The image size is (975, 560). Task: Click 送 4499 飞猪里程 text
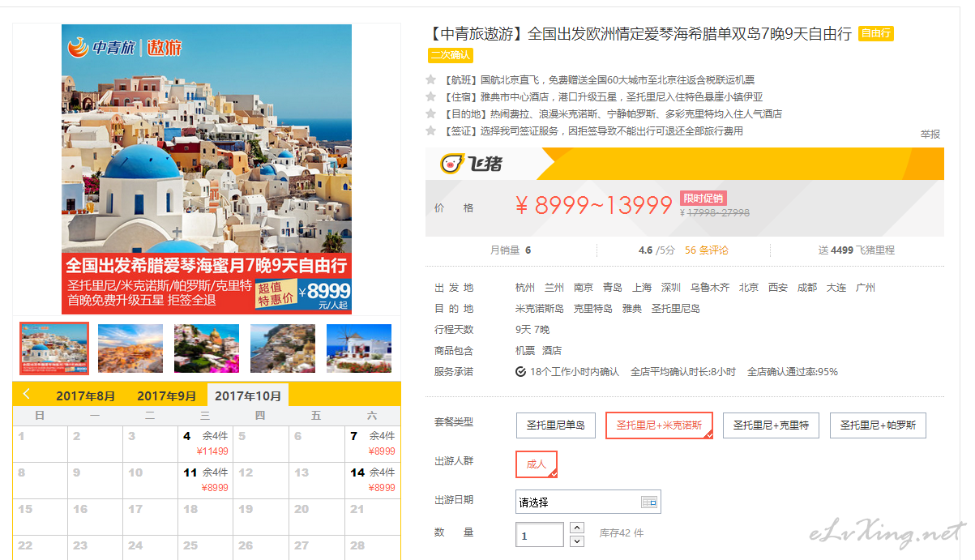[x=857, y=250]
